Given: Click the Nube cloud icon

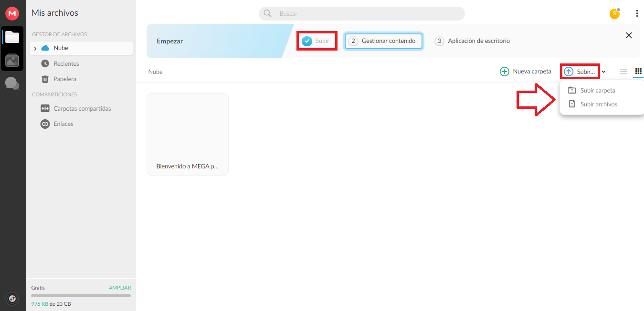Looking at the screenshot, I should point(45,48).
